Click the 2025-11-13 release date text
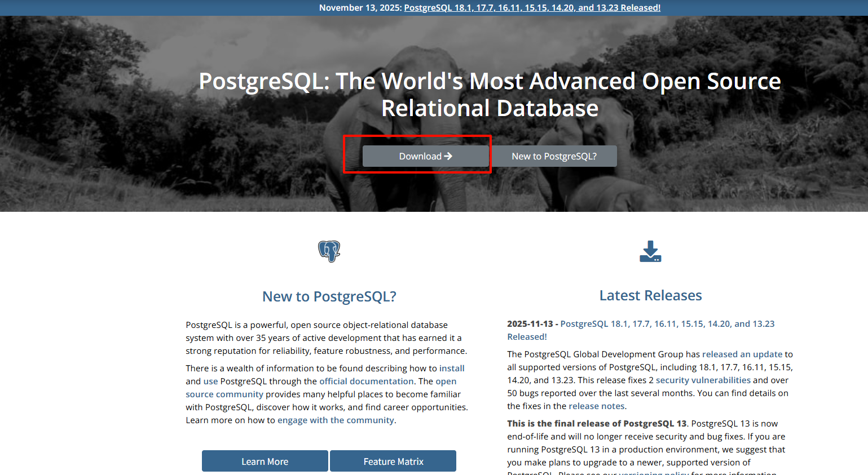Image resolution: width=868 pixels, height=475 pixels. pos(530,324)
